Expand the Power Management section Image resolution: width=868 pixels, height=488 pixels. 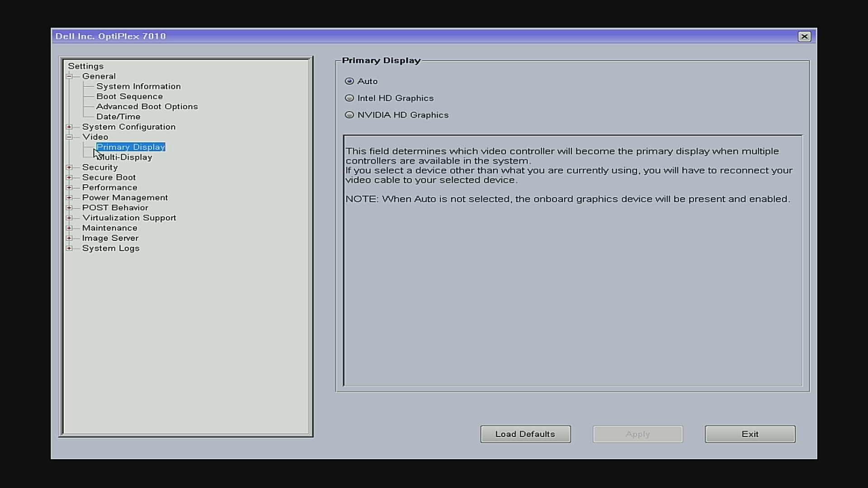[x=69, y=197]
